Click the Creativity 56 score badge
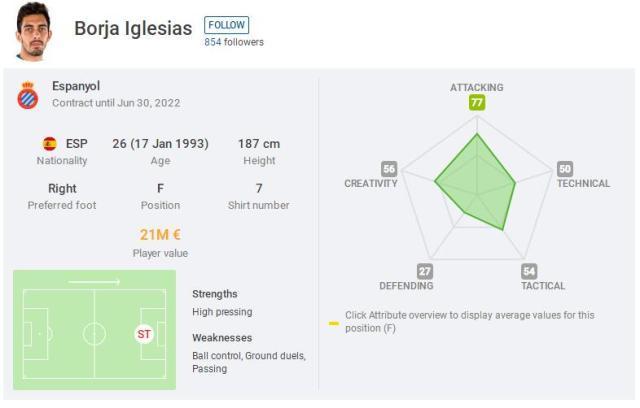Screen dimensions: 640x408 [x=389, y=169]
